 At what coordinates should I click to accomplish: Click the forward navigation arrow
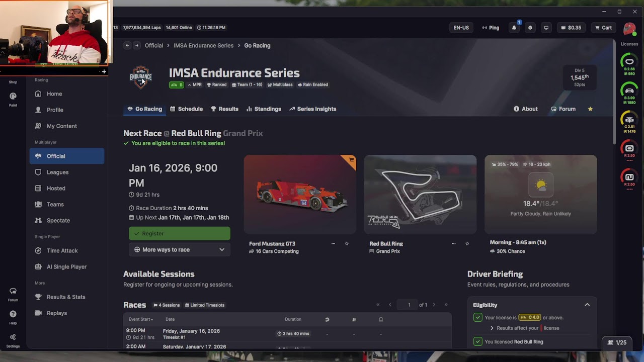136,45
